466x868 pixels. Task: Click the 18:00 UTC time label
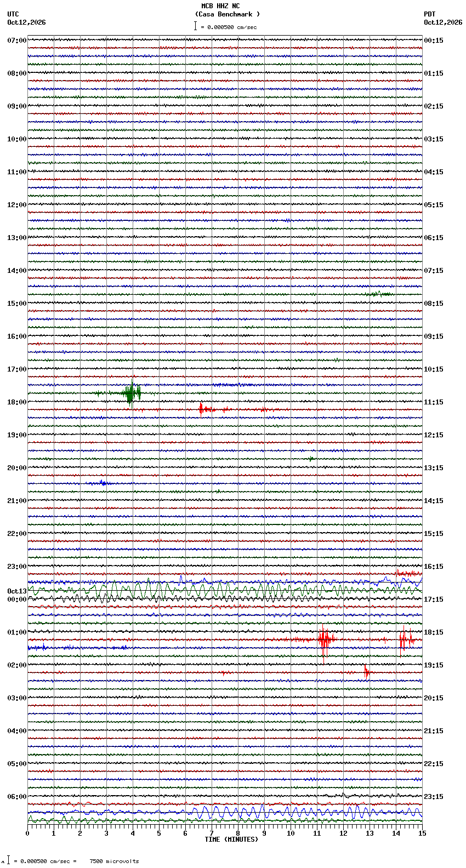click(17, 402)
